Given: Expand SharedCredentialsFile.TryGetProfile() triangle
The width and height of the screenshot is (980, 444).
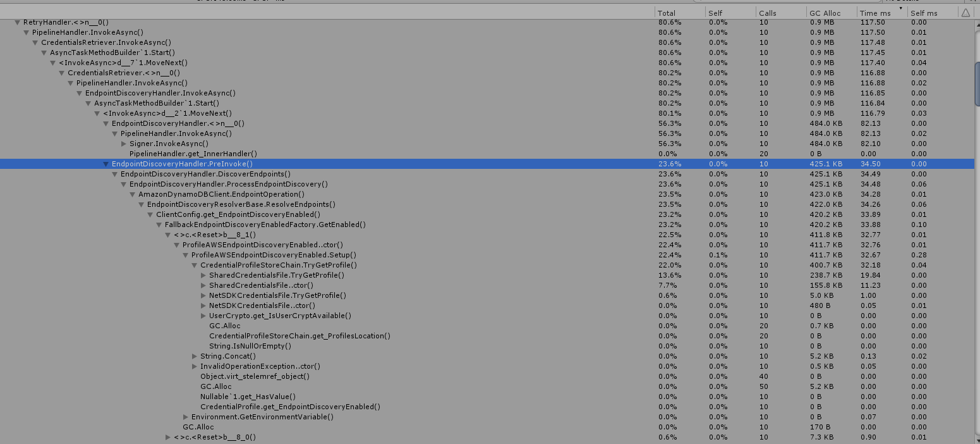Looking at the screenshot, I should tap(203, 275).
